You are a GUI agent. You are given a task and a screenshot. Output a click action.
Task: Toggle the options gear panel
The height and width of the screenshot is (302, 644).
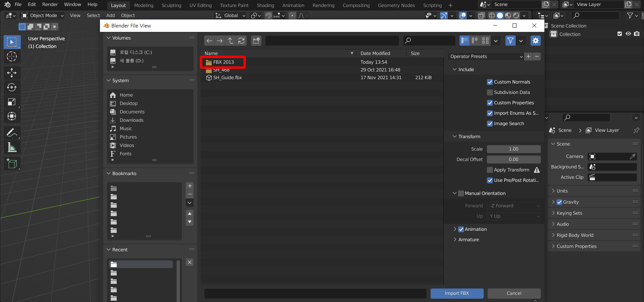click(536, 41)
